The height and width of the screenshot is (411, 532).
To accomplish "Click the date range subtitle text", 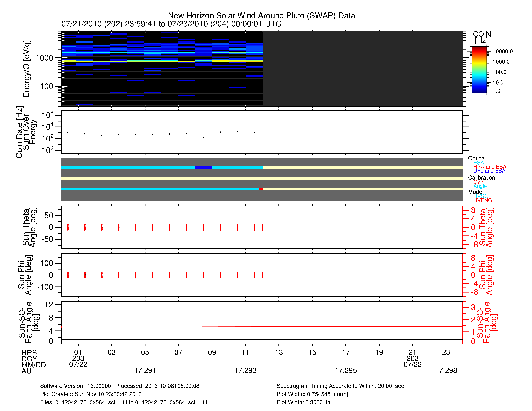I will (171, 24).
